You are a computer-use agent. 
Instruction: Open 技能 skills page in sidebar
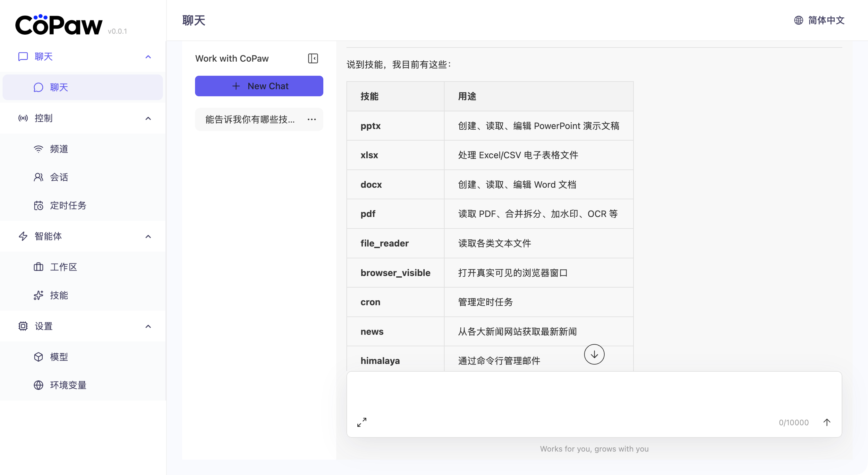(59, 295)
